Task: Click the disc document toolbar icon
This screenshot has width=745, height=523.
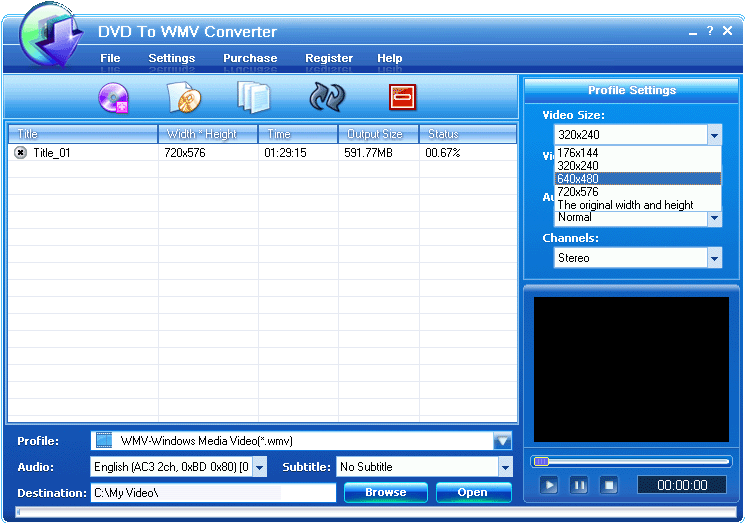Action: point(183,97)
